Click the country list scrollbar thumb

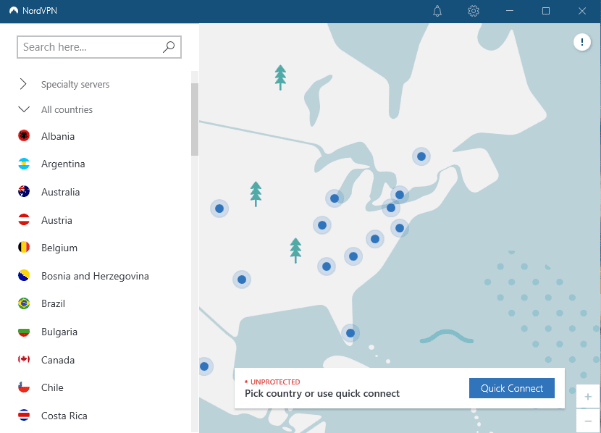pyautogui.click(x=194, y=119)
